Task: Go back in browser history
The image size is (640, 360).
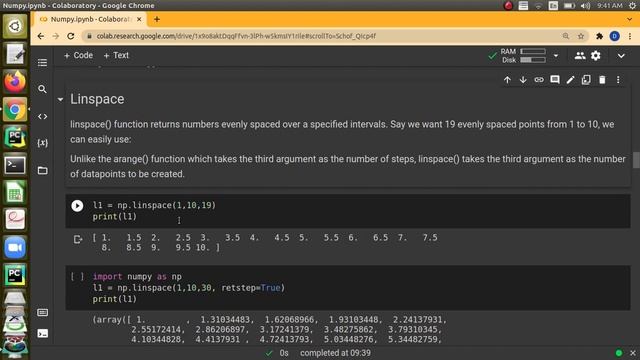Action: (x=40, y=36)
